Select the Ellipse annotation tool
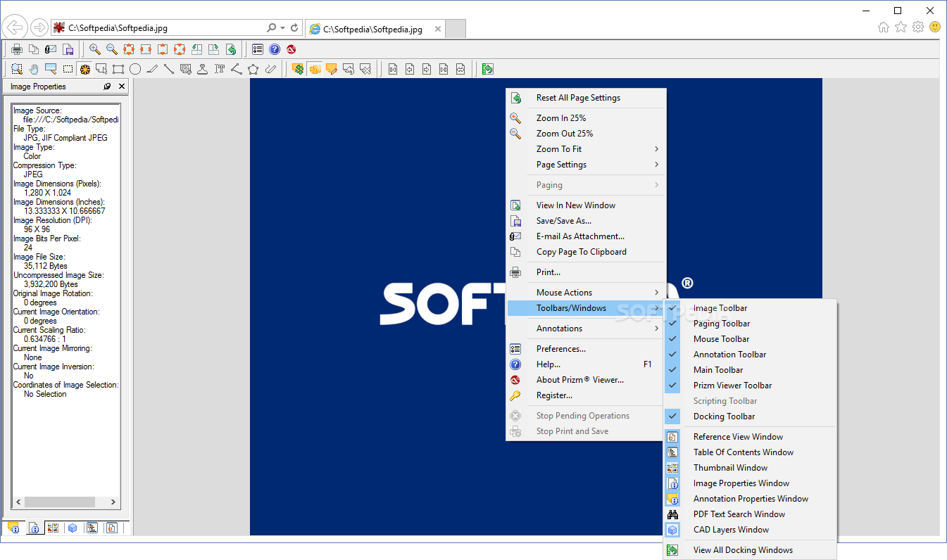Image resolution: width=947 pixels, height=560 pixels. pos(135,69)
